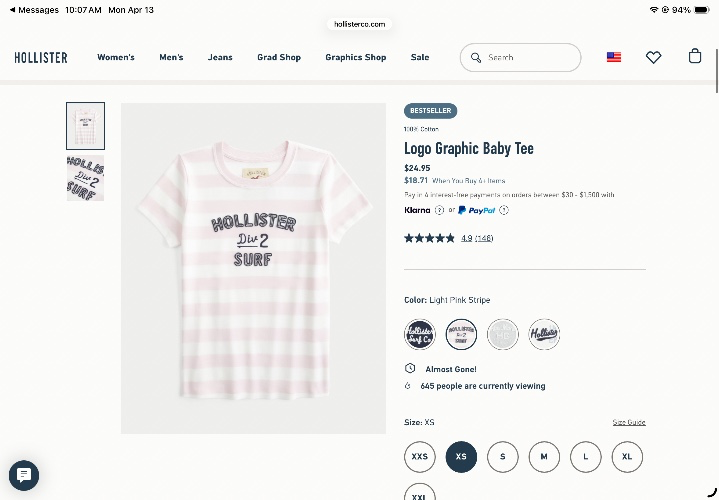The height and width of the screenshot is (500, 719).
Task: Open the Women's menu
Action: 116,57
